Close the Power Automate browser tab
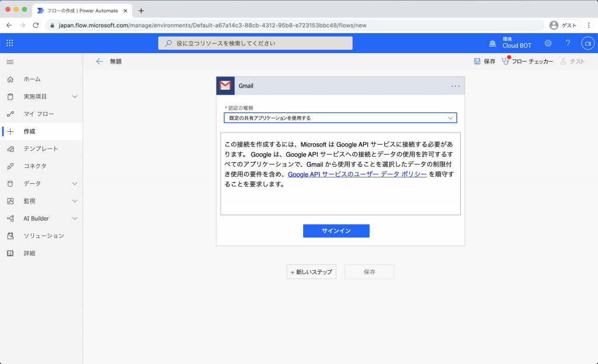Image resolution: width=598 pixels, height=364 pixels. [126, 10]
